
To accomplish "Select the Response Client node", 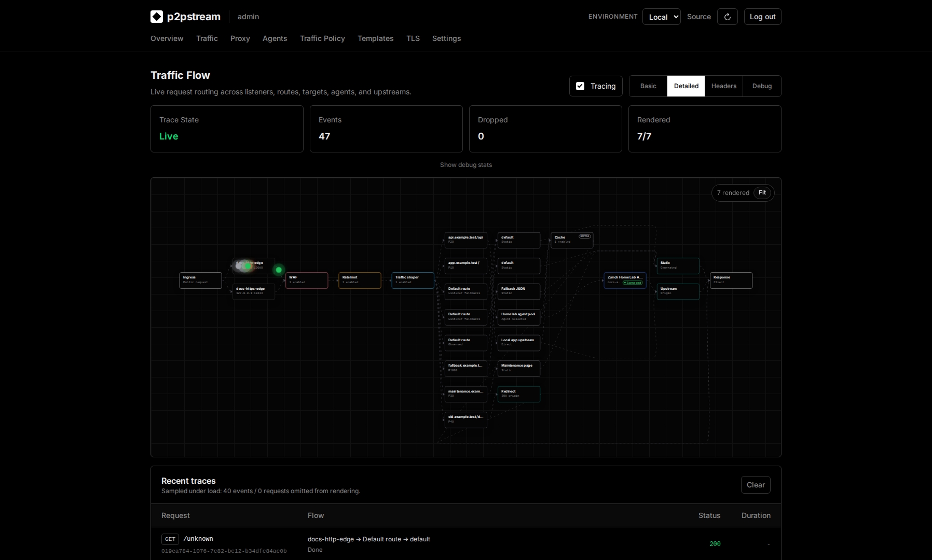I will tap(731, 280).
